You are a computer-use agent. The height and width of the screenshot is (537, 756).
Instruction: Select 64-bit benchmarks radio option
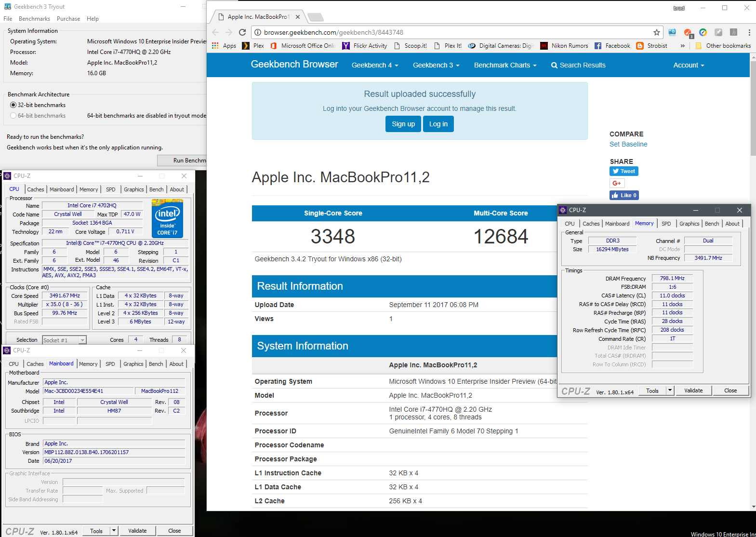coord(38,116)
